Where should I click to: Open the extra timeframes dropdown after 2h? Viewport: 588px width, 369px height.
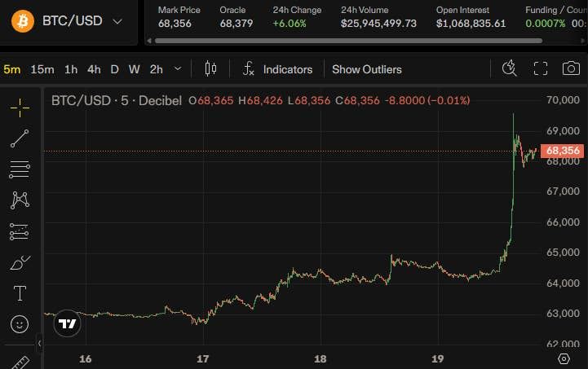pyautogui.click(x=178, y=69)
